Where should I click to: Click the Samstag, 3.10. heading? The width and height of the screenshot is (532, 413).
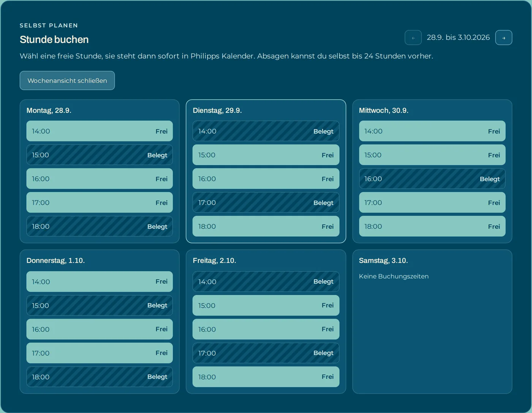pyautogui.click(x=383, y=261)
